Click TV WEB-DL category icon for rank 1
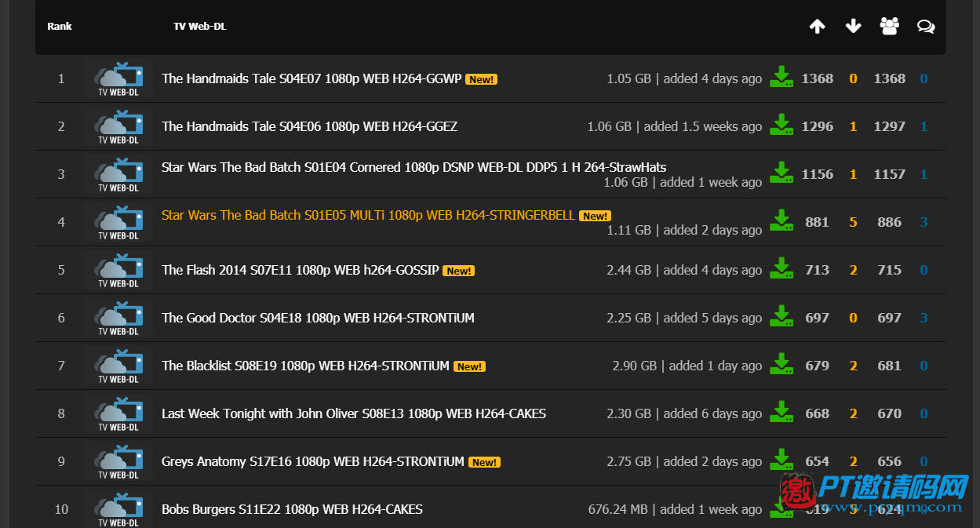980x528 pixels. (118, 79)
